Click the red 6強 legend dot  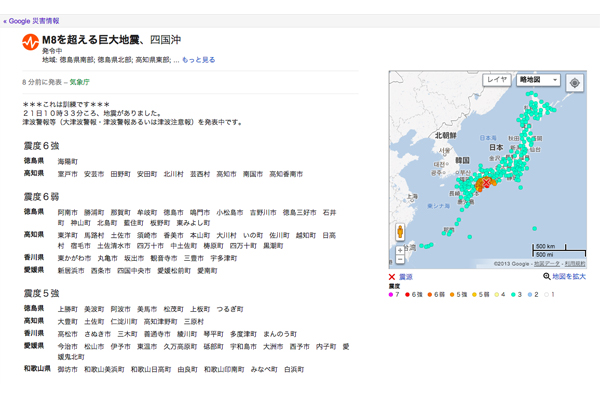409,295
